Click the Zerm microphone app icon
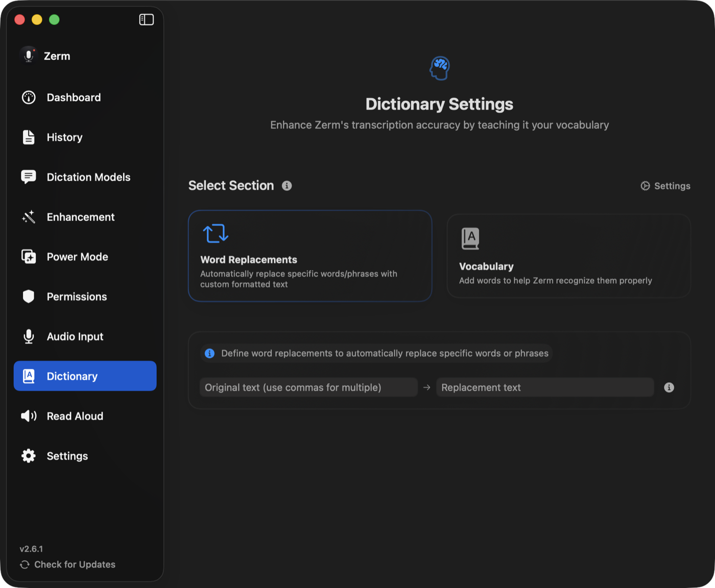The width and height of the screenshot is (715, 588). pyautogui.click(x=29, y=55)
